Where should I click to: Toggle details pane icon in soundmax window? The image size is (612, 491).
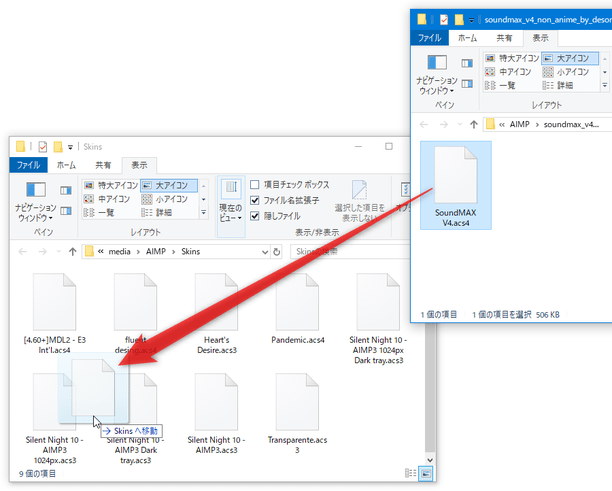pyautogui.click(x=467, y=84)
